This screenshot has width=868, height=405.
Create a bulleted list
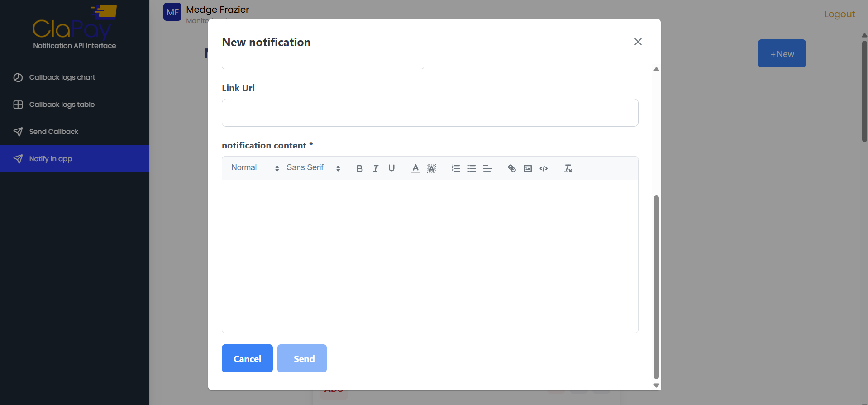click(472, 168)
